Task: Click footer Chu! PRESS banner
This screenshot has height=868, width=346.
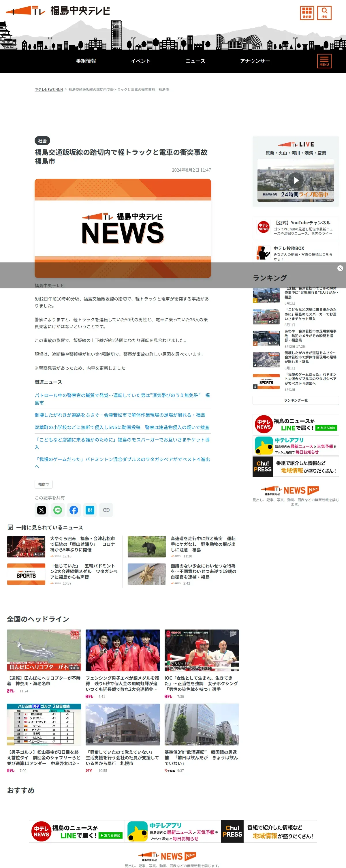Action: tap(269, 831)
